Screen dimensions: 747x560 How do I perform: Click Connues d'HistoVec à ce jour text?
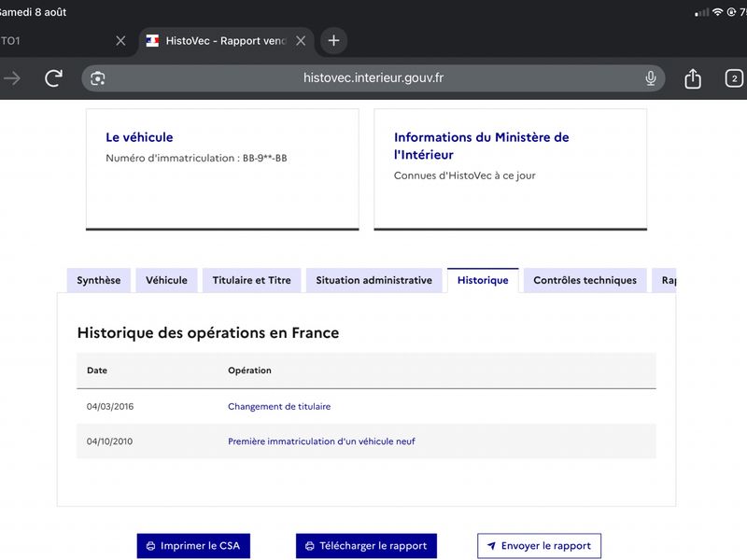click(x=464, y=175)
